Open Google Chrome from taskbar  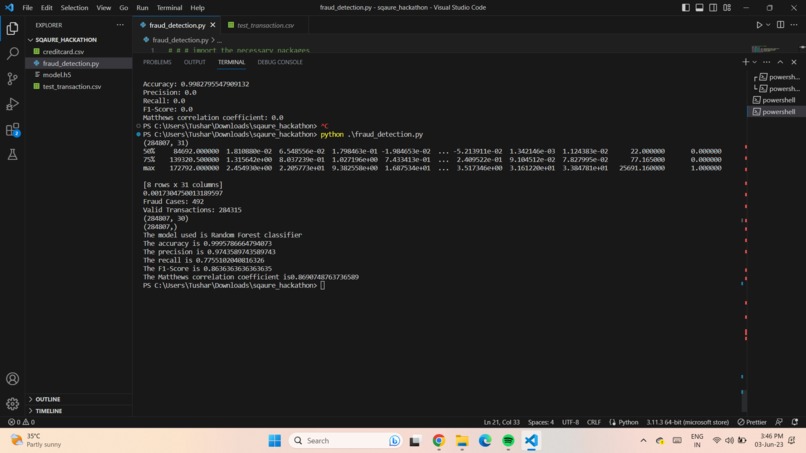[438, 441]
